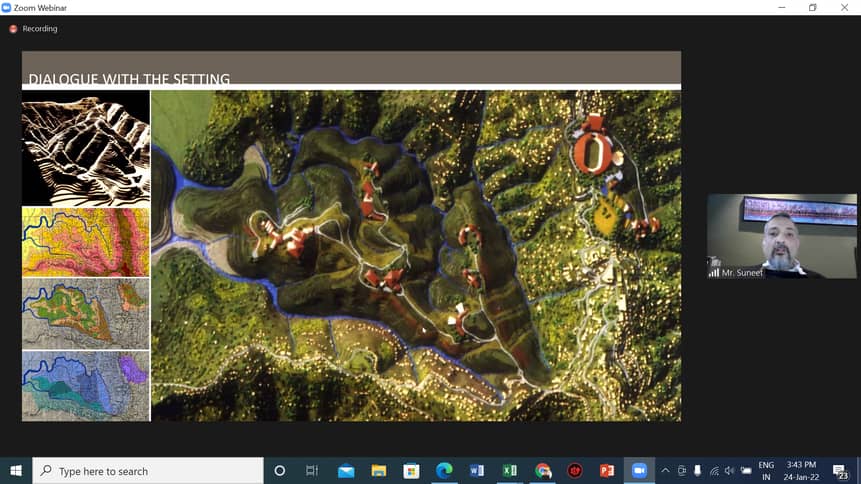Expand the hidden system tray icons chevron
This screenshot has height=484, width=861.
(665, 471)
